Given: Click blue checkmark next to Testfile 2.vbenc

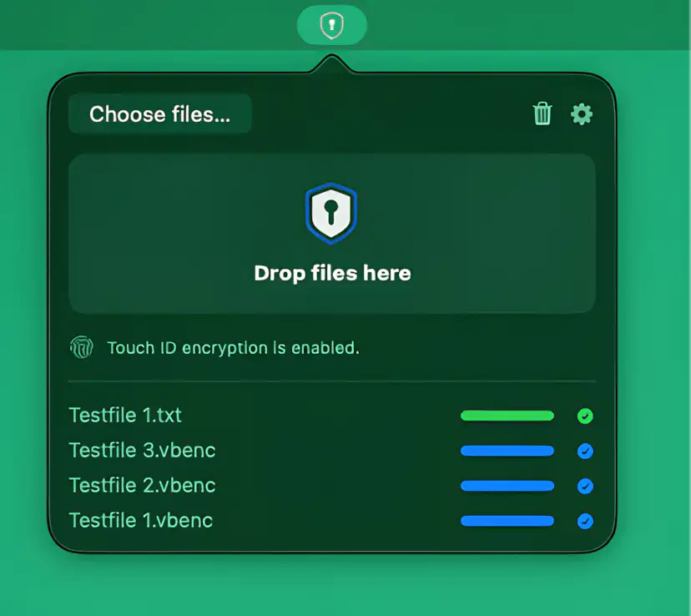Looking at the screenshot, I should click(585, 486).
